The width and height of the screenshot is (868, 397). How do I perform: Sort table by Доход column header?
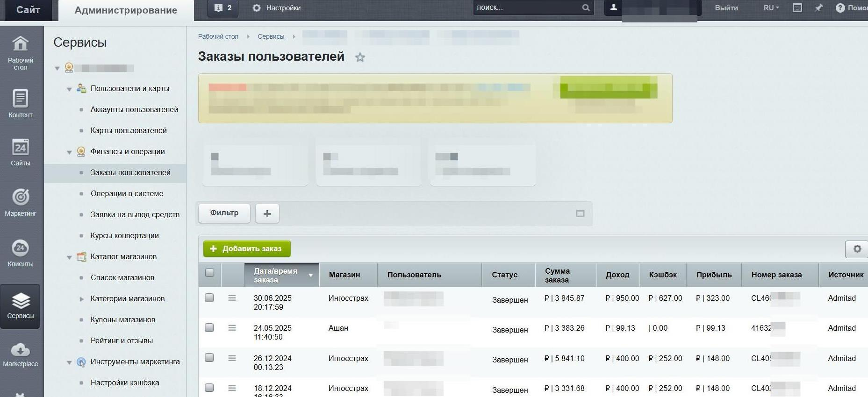618,275
